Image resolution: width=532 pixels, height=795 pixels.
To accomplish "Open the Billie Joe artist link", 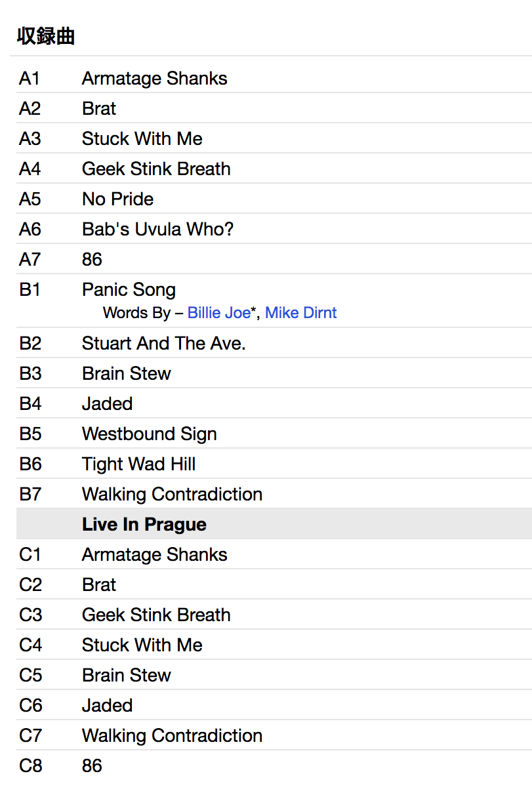I will [x=218, y=313].
